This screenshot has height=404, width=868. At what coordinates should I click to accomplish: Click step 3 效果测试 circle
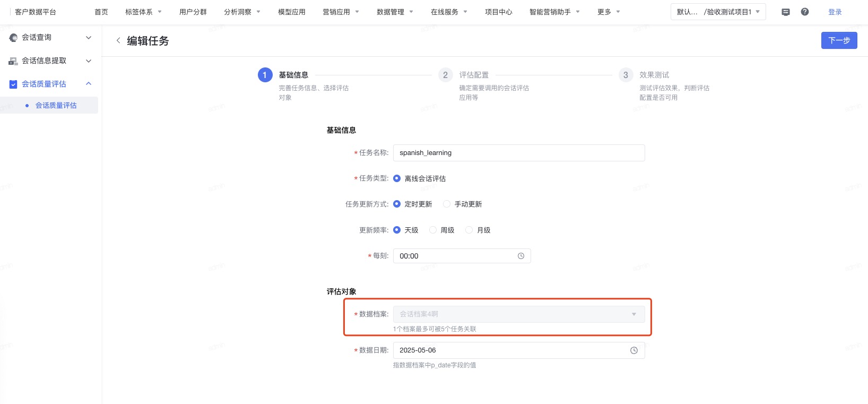tap(626, 75)
